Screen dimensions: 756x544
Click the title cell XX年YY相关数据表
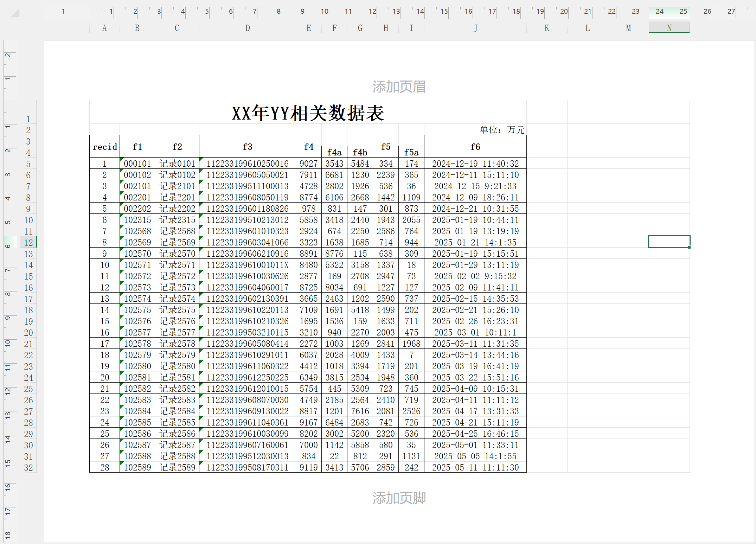308,113
